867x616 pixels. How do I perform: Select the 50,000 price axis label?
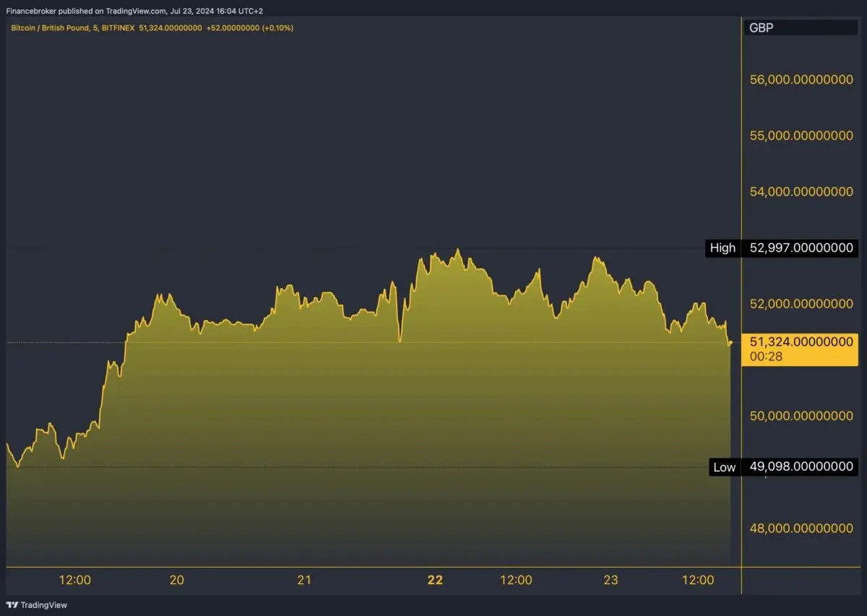pyautogui.click(x=801, y=416)
